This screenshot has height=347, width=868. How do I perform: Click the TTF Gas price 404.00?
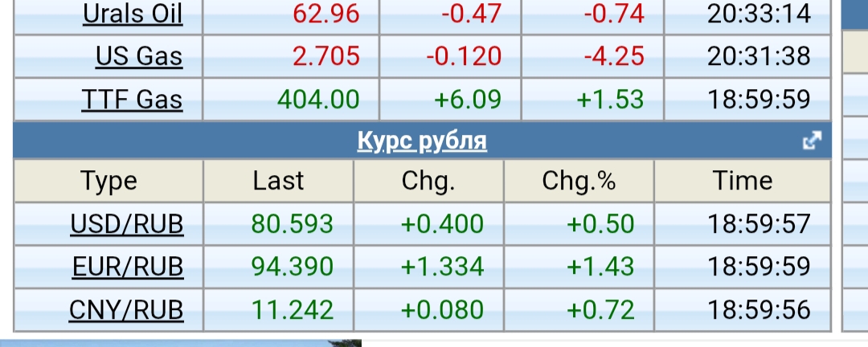click(318, 100)
